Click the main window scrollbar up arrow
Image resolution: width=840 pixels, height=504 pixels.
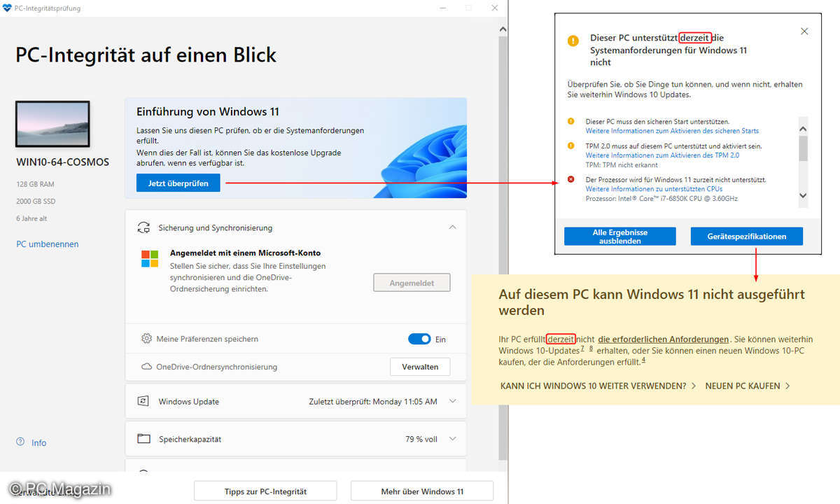[503, 30]
